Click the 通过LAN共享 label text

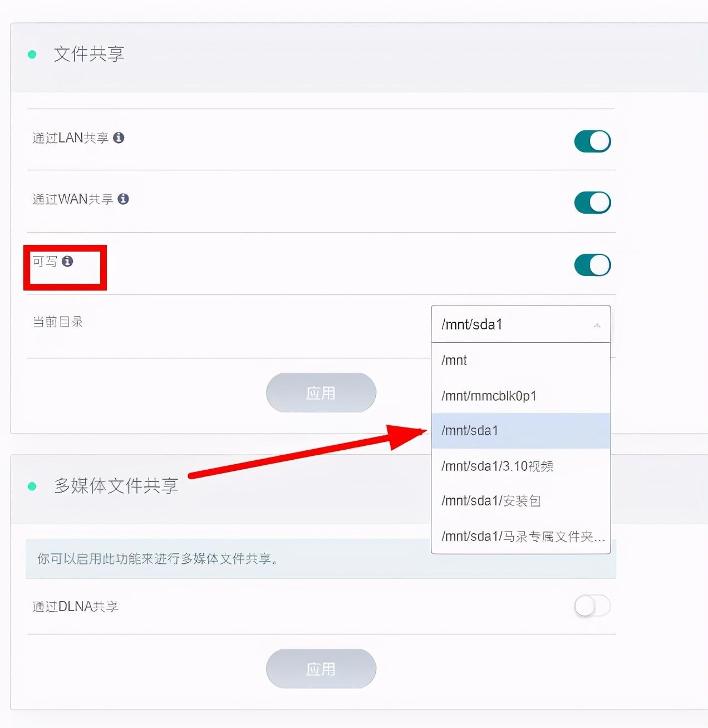point(71,138)
